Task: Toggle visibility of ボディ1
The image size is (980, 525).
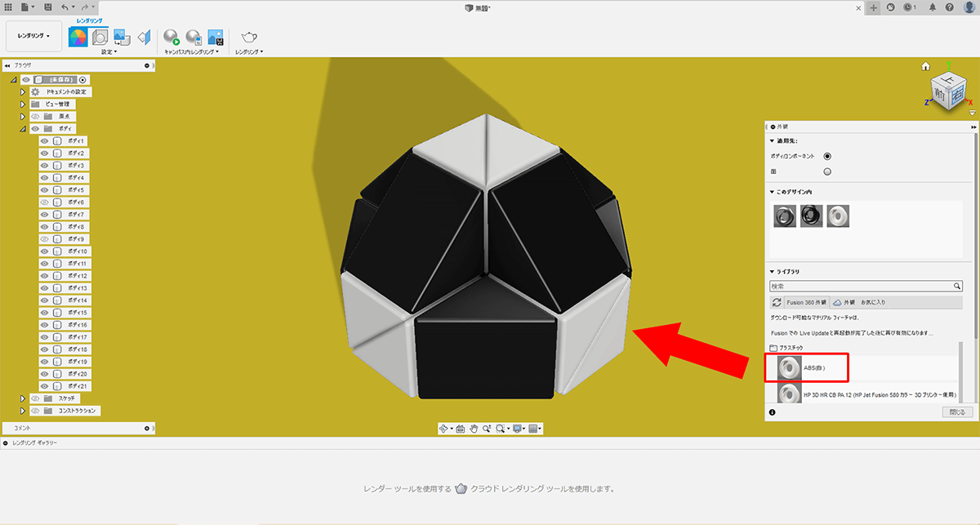Action: point(45,141)
